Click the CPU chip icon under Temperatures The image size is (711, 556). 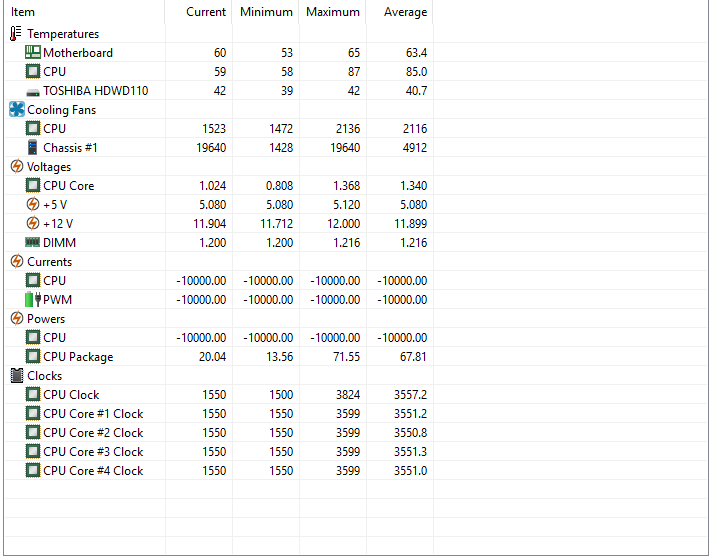(33, 72)
